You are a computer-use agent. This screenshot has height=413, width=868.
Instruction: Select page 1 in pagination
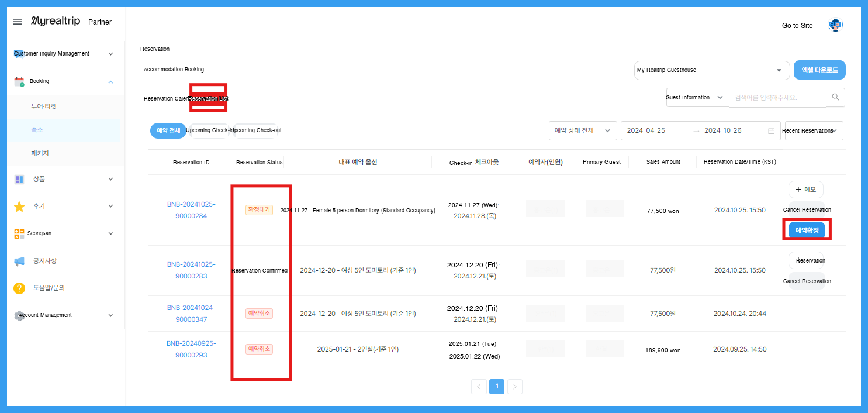click(497, 387)
